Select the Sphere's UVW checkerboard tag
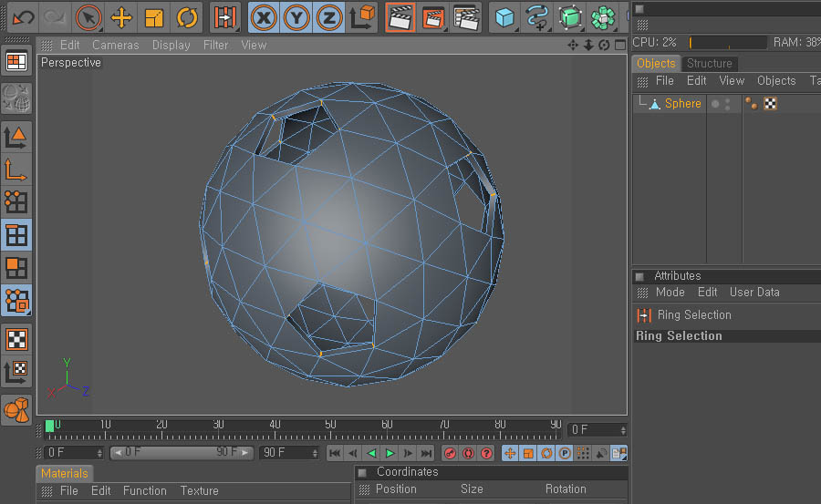821x504 pixels. (770, 104)
